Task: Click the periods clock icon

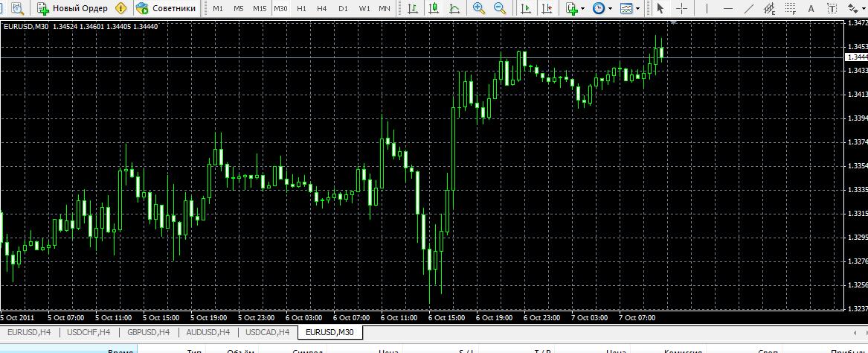Action: pos(599,8)
